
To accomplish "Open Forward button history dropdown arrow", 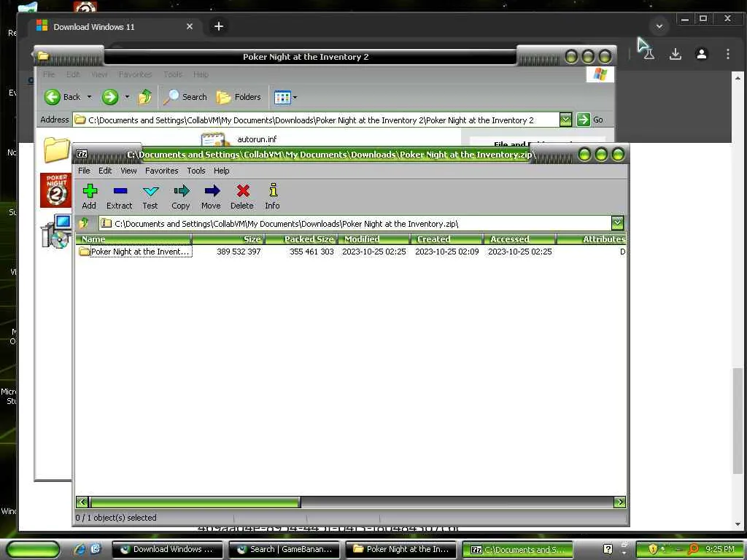I will (127, 97).
